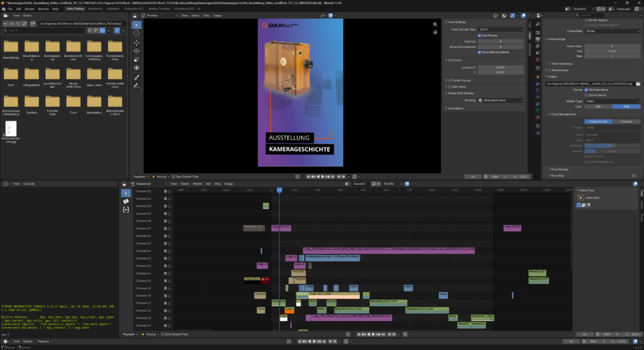Activate the Annotate pencil tool
Image resolution: width=644 pixels, height=350 pixels.
tap(136, 86)
